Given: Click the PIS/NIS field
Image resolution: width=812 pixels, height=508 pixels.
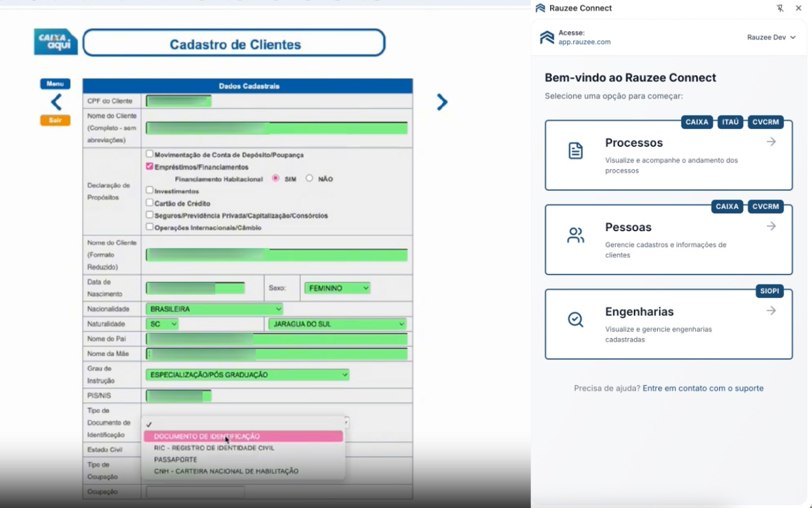Looking at the screenshot, I should (x=178, y=396).
